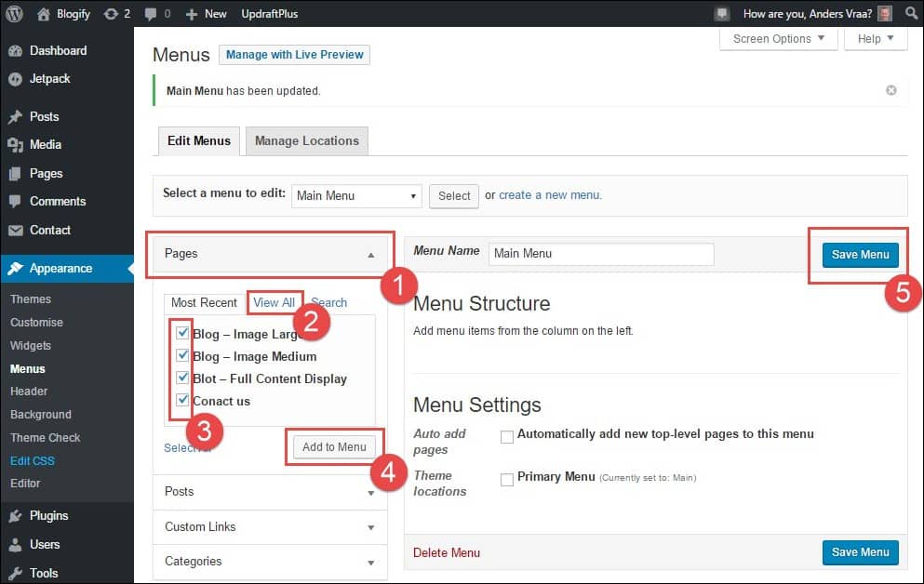The height and width of the screenshot is (584, 924).
Task: Dismiss the Main Menu updated notice
Action: coord(891,90)
